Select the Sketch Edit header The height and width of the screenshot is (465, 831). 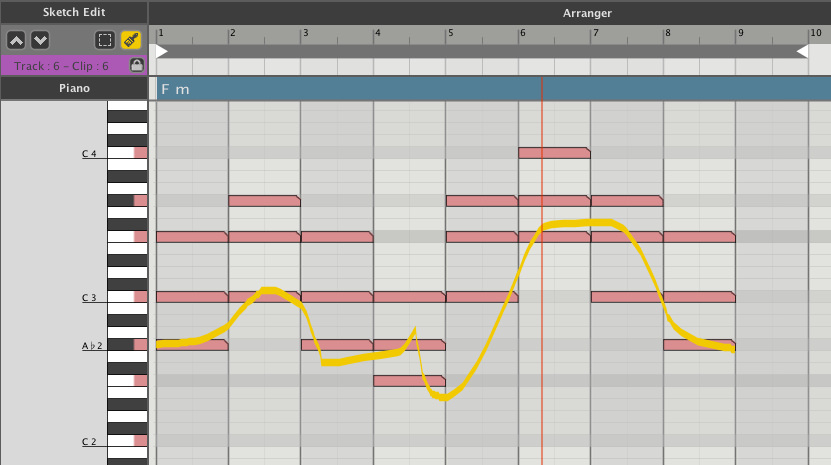74,12
